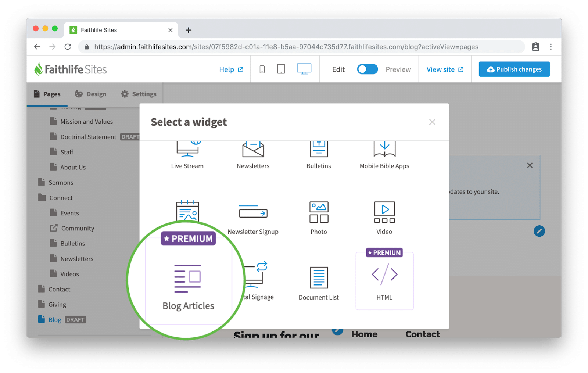This screenshot has height=373, width=588.
Task: Add the Blog Articles premium widget
Action: (x=188, y=281)
